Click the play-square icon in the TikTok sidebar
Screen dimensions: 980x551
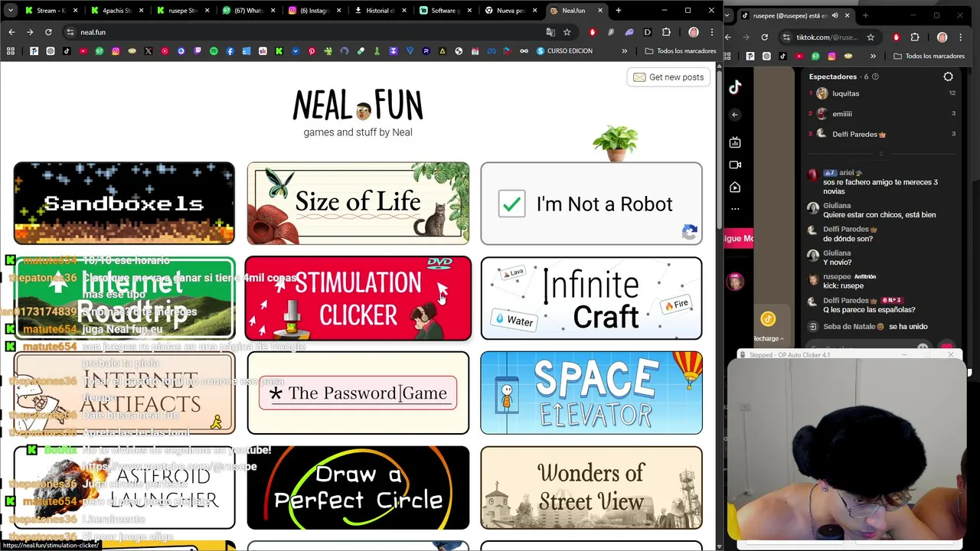(735, 187)
